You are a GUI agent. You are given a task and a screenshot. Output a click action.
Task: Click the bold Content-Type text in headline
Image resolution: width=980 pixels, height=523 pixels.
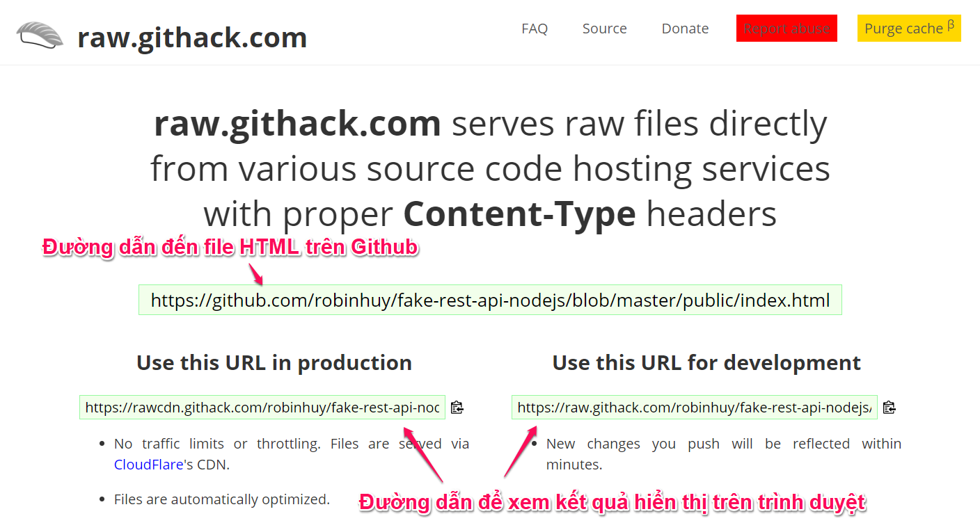point(519,215)
